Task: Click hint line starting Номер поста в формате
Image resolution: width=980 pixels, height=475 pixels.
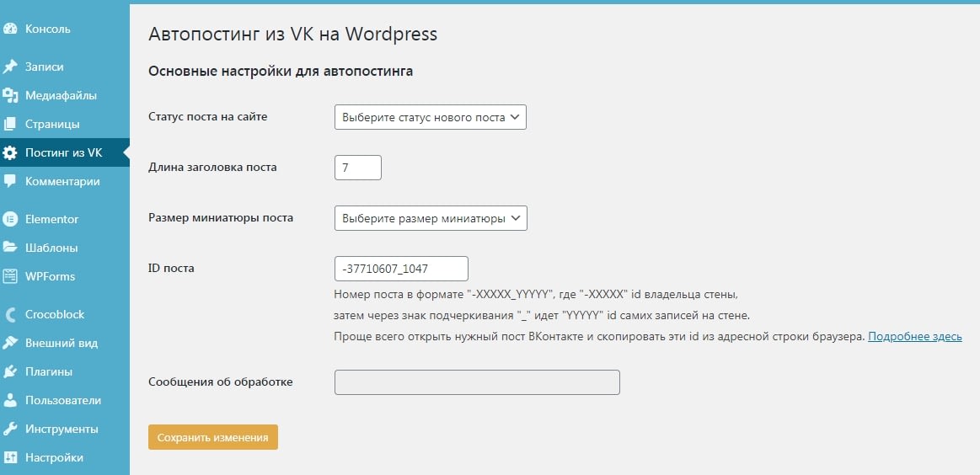Action: 537,294
